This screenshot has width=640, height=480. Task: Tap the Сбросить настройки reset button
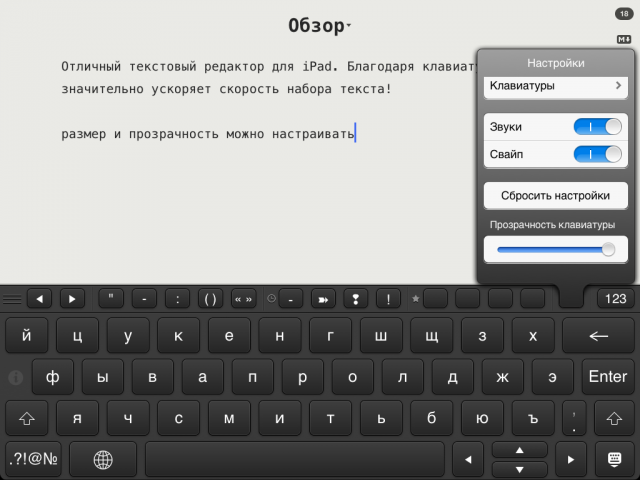pos(555,195)
